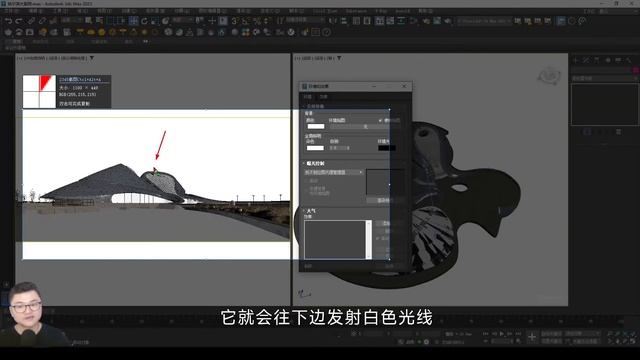Click the Undo arrow in main toolbar
This screenshot has width=640, height=360.
[x=8, y=20]
